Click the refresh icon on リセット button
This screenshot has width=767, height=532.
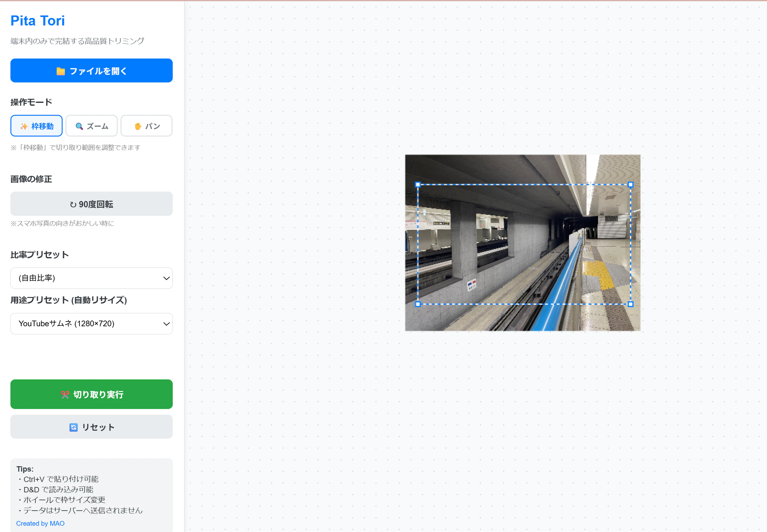[73, 427]
